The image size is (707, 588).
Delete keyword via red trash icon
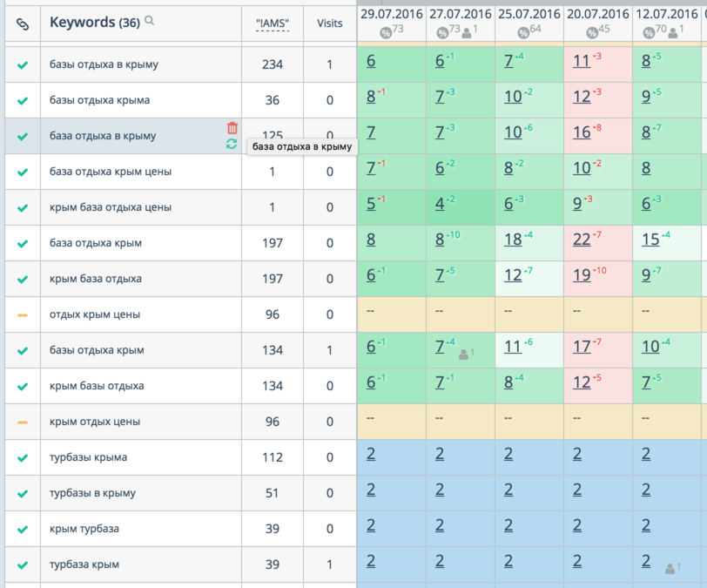232,128
